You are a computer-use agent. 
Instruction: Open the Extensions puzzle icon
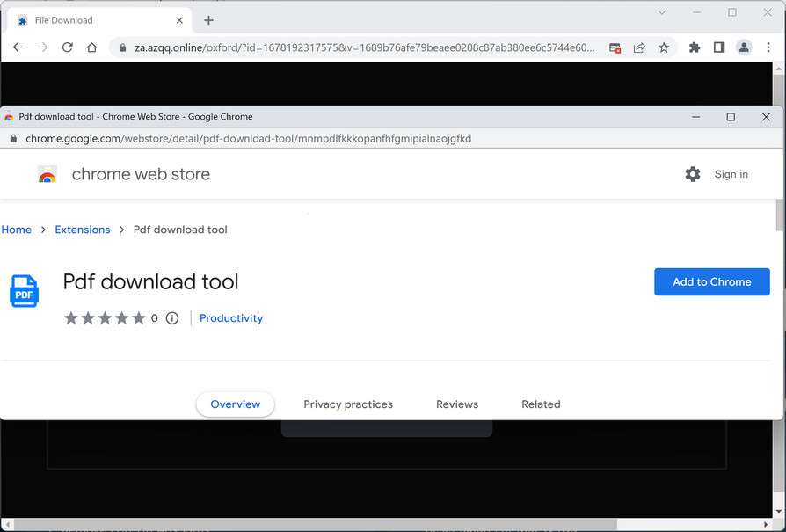[x=695, y=47]
